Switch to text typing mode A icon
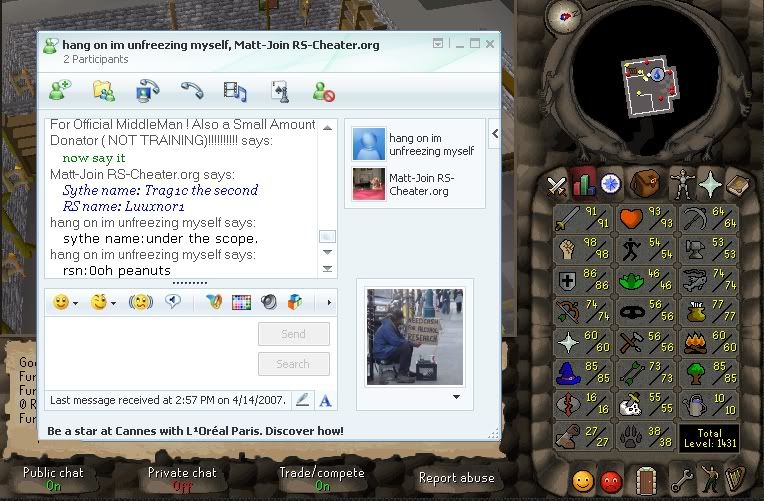This screenshot has width=764, height=501. (325, 401)
